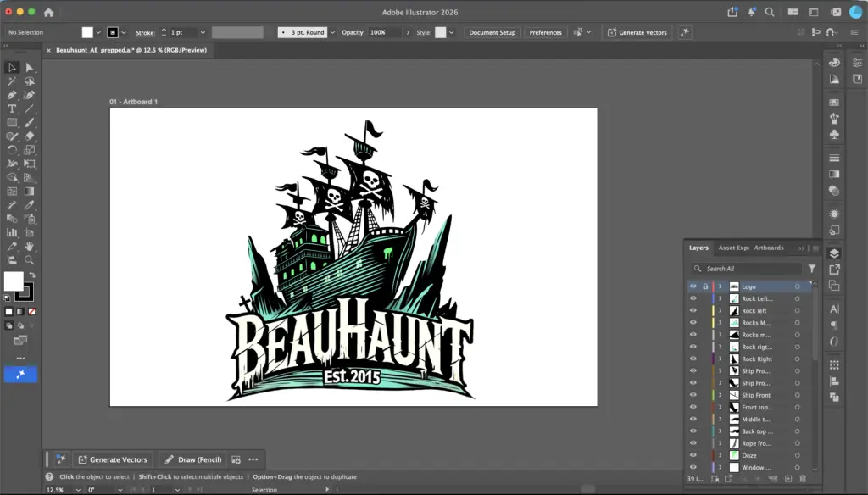The height and width of the screenshot is (495, 868).
Task: Expand the Rock left layer
Action: click(x=721, y=310)
